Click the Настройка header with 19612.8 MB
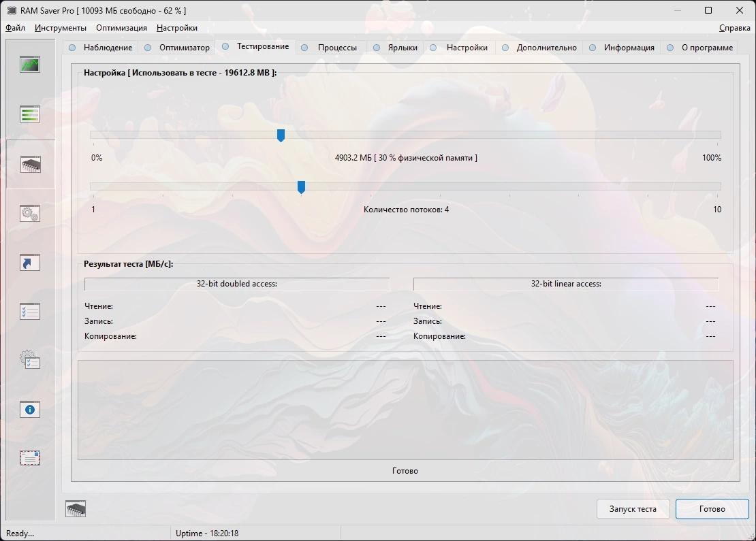The width and height of the screenshot is (756, 541). point(180,73)
